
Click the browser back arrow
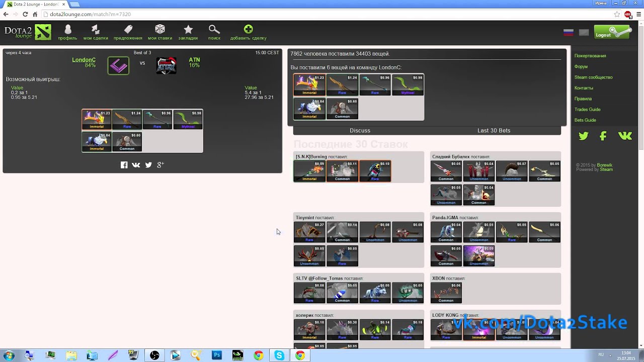click(x=6, y=14)
